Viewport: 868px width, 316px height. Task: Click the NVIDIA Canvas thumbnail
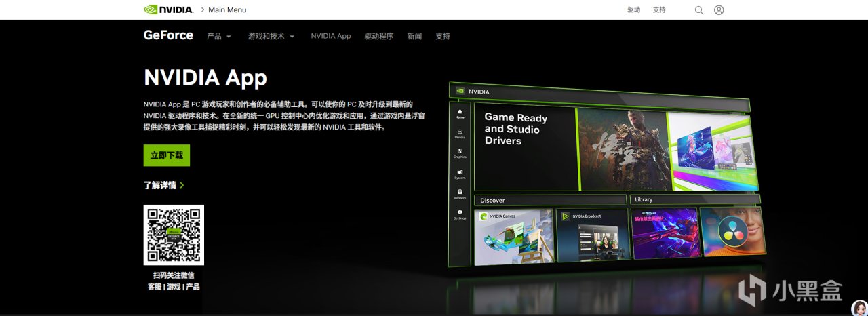click(514, 236)
